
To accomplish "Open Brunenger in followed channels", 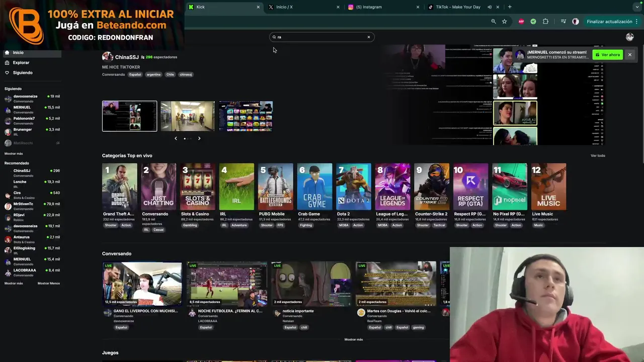I will coord(32,132).
